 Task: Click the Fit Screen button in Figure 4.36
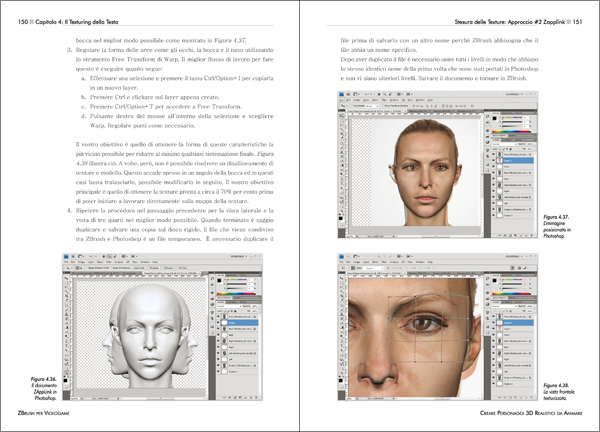pos(154,268)
